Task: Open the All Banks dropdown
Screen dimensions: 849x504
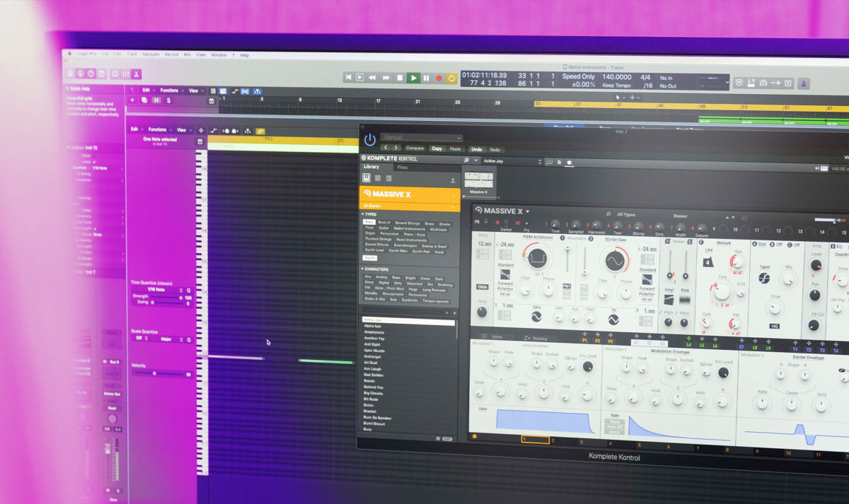Action: [410, 206]
